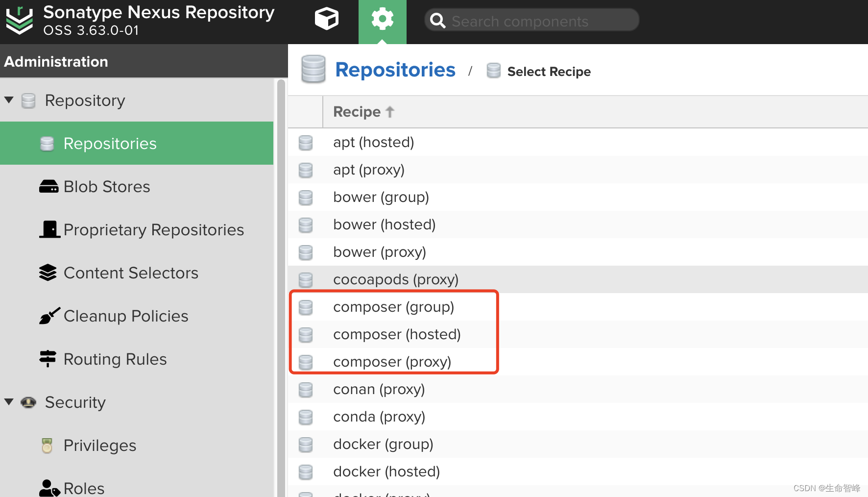Select the docker (group) recipe
This screenshot has height=497, width=868.
578,444
